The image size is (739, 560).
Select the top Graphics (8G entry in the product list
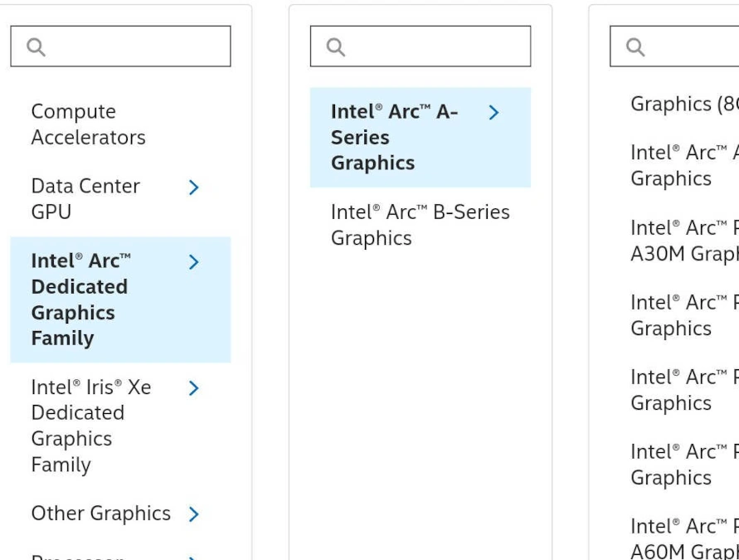point(684,104)
